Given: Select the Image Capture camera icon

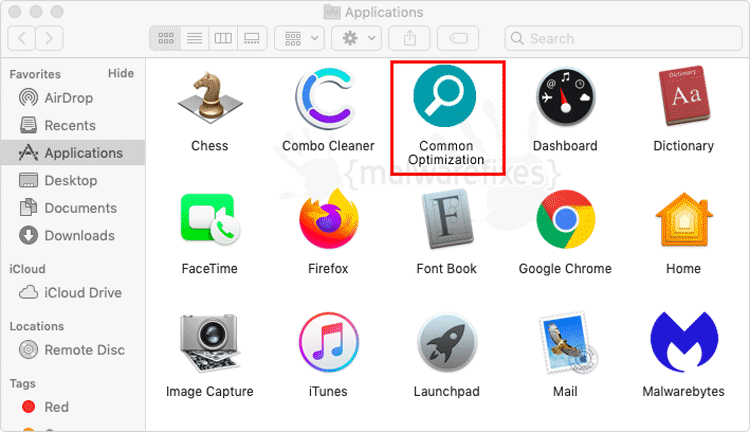Looking at the screenshot, I should tap(209, 343).
